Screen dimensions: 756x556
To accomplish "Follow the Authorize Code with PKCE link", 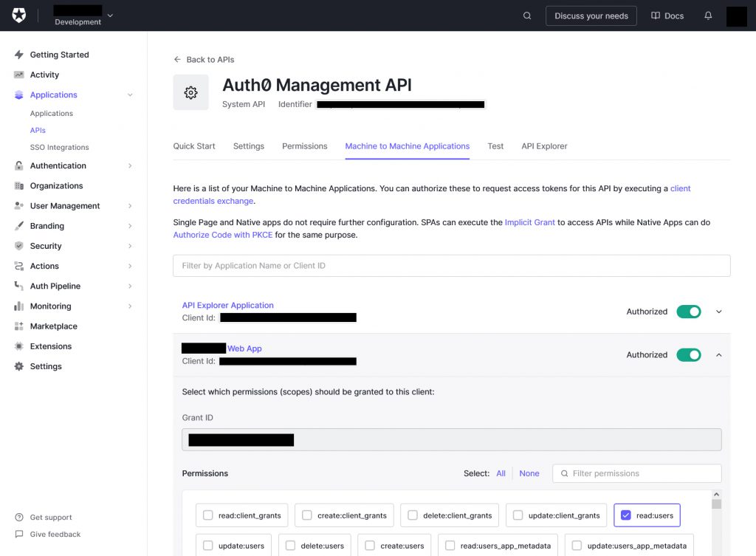I will 223,235.
